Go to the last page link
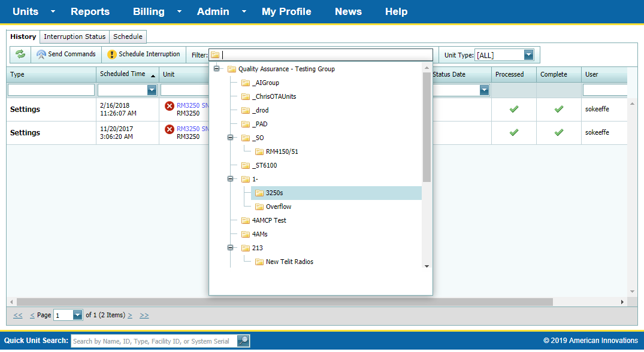The image size is (644, 352). click(144, 315)
